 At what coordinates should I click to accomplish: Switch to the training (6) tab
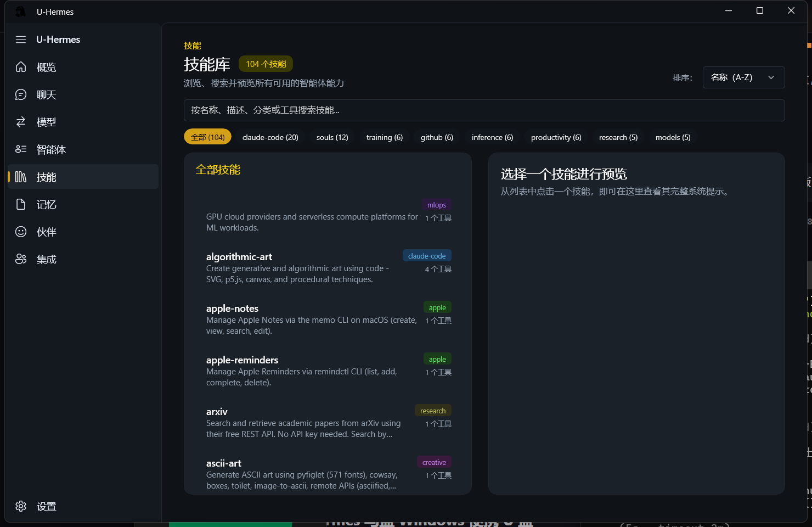[384, 137]
